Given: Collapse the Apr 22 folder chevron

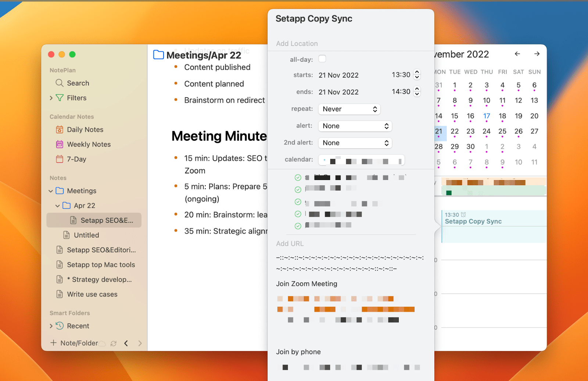Looking at the screenshot, I should [58, 206].
